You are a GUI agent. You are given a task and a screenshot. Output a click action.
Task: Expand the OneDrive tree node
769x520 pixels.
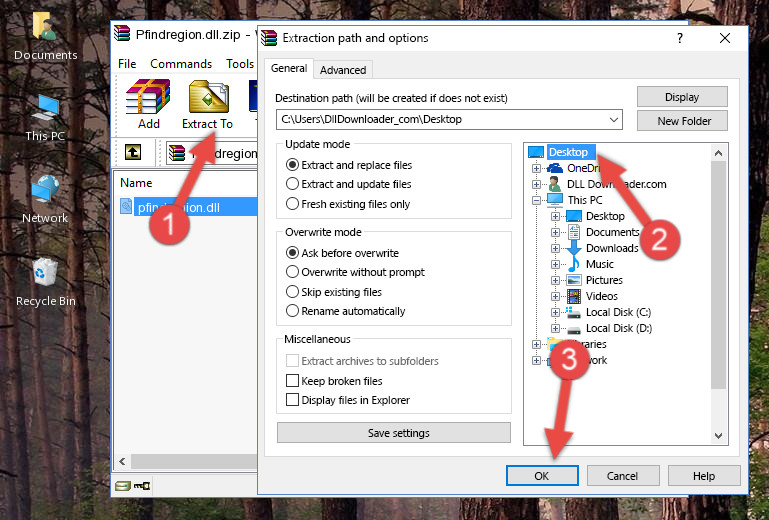click(536, 168)
